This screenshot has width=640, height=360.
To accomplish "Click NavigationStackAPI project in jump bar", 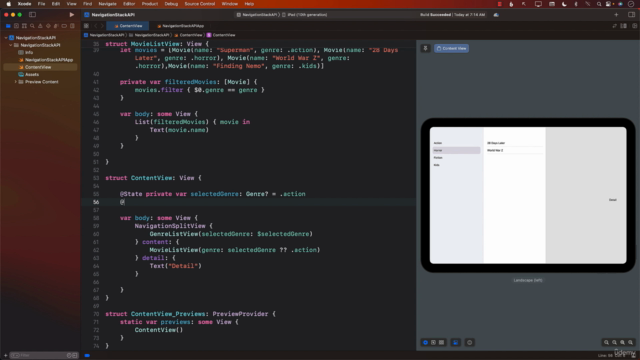I will tap(104, 35).
